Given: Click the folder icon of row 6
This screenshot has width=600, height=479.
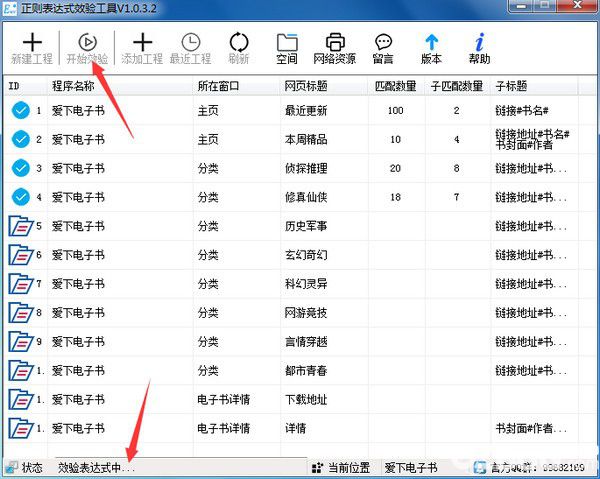Looking at the screenshot, I should tap(21, 255).
